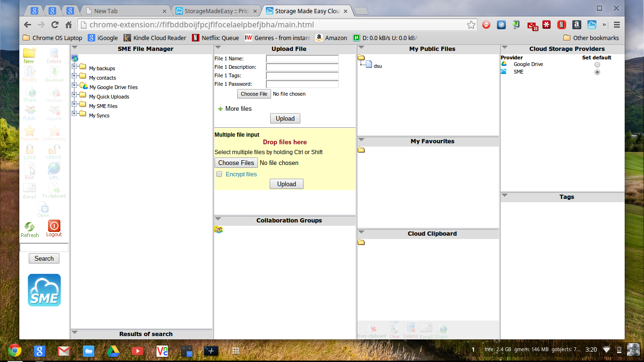This screenshot has width=644, height=362.
Task: Expand the My Syncs folder
Action: (74, 113)
